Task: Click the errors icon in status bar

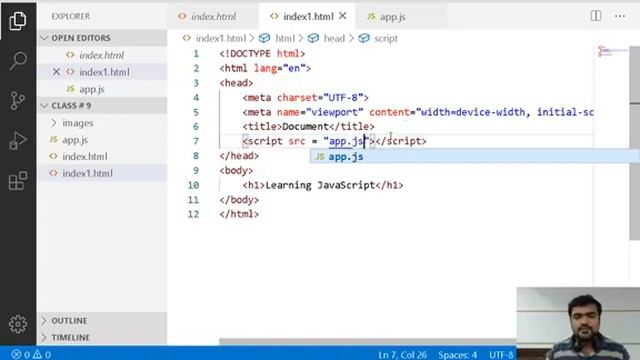Action: tap(16, 354)
